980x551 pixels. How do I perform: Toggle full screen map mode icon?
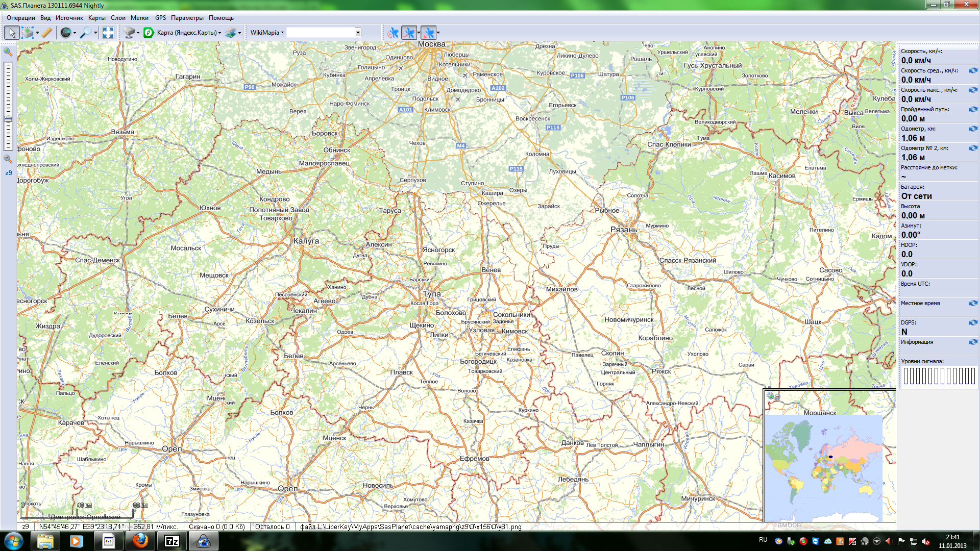108,33
